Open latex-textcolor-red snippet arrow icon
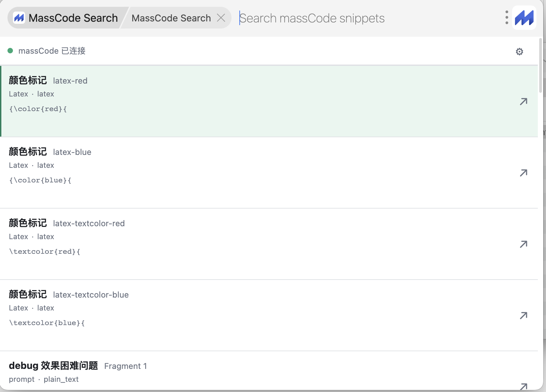 (x=524, y=244)
